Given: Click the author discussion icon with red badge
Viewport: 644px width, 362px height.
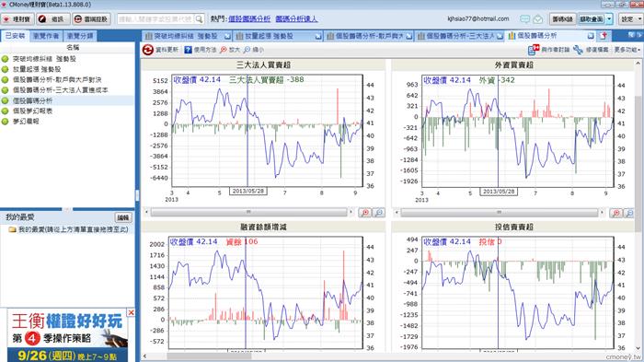Looking at the screenshot, I should pyautogui.click(x=534, y=50).
